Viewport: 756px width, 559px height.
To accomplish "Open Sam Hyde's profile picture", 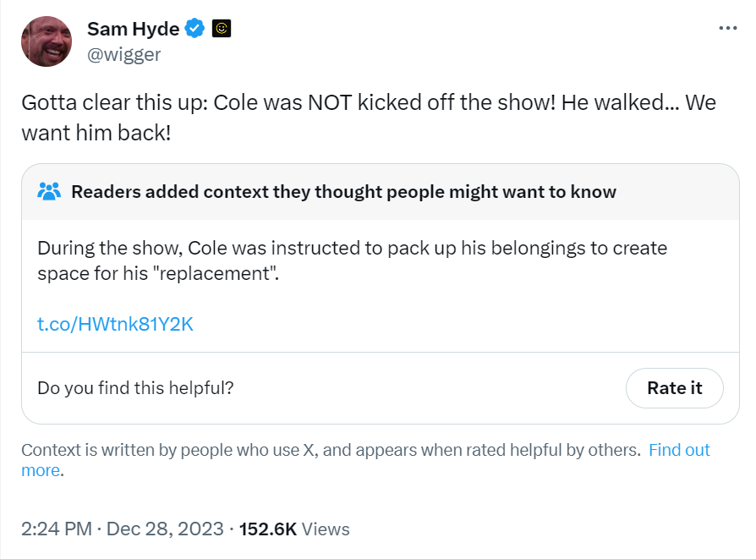I will (47, 41).
